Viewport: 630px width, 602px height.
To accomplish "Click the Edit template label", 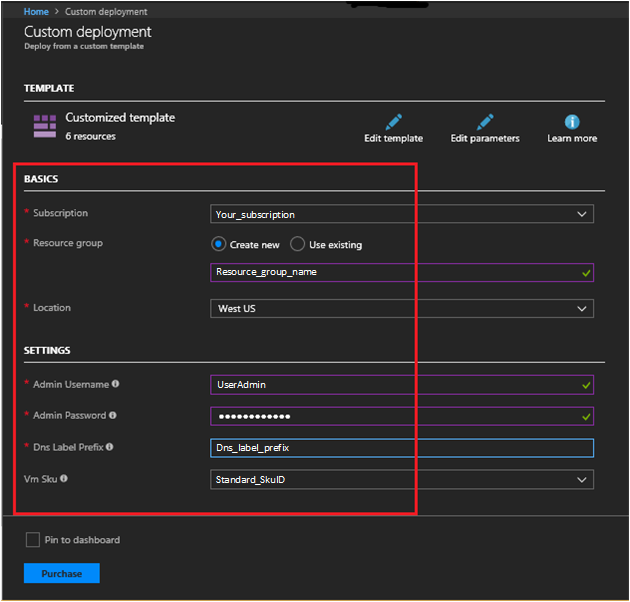I will (x=393, y=138).
